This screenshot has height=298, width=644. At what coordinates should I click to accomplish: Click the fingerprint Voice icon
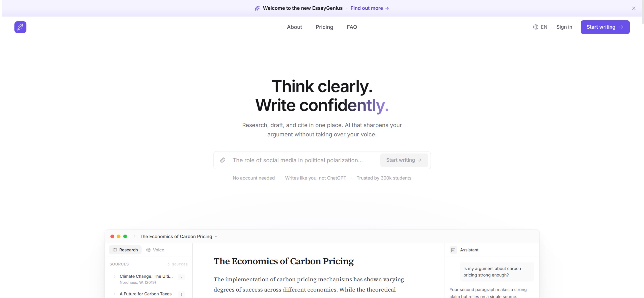(x=148, y=250)
